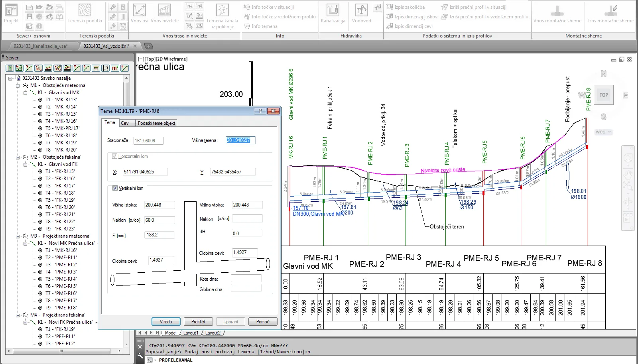Toggle the Horizontalni lom checkbox
638x364 pixels.
tap(115, 156)
